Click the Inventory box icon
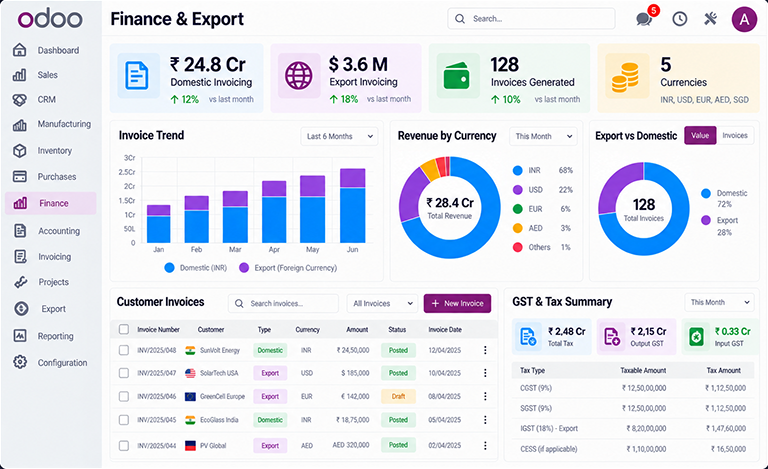The width and height of the screenshot is (768, 469). (20, 151)
